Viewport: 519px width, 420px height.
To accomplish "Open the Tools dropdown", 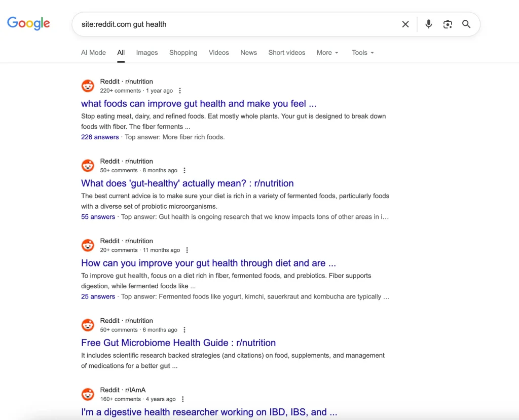I will (x=363, y=53).
